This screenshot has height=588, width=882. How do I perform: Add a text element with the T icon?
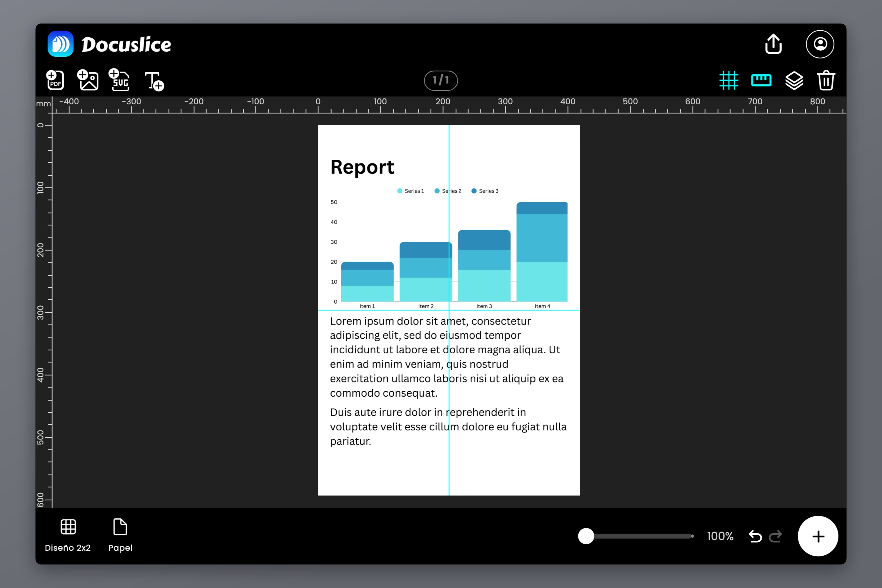(x=154, y=81)
